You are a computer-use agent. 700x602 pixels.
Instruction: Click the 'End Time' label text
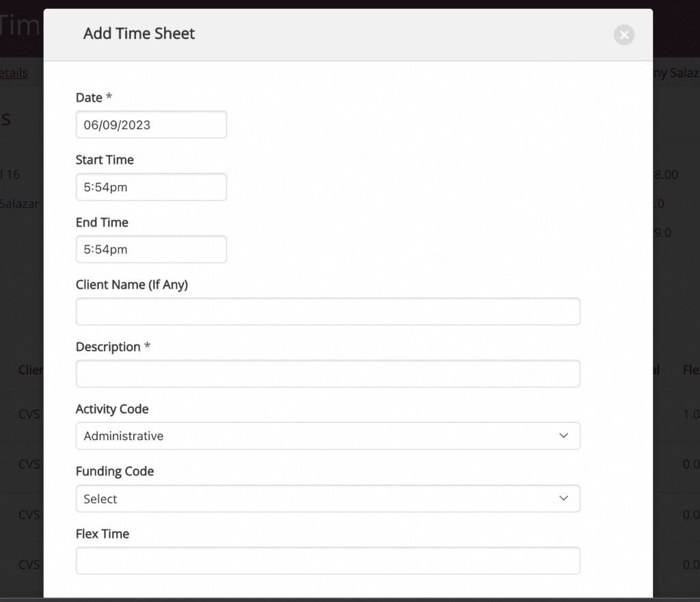(x=102, y=222)
